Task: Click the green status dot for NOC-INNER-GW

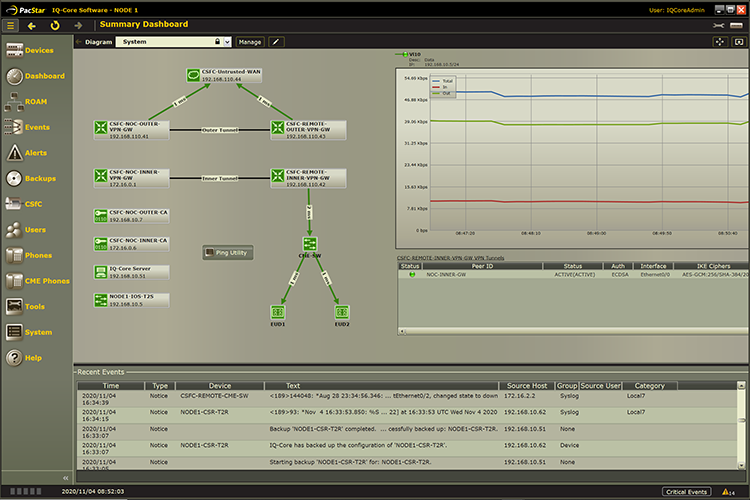Action: coord(412,275)
